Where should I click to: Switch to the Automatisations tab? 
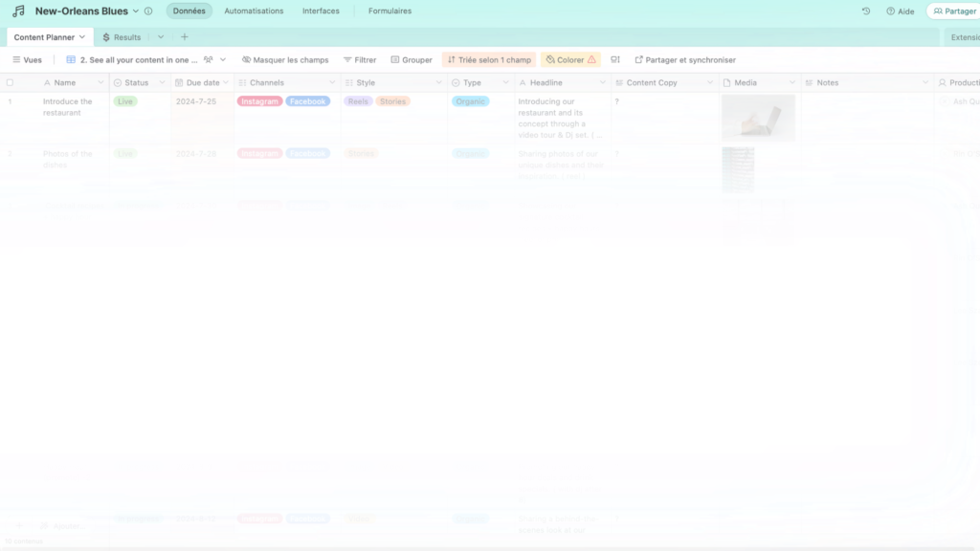pos(254,11)
